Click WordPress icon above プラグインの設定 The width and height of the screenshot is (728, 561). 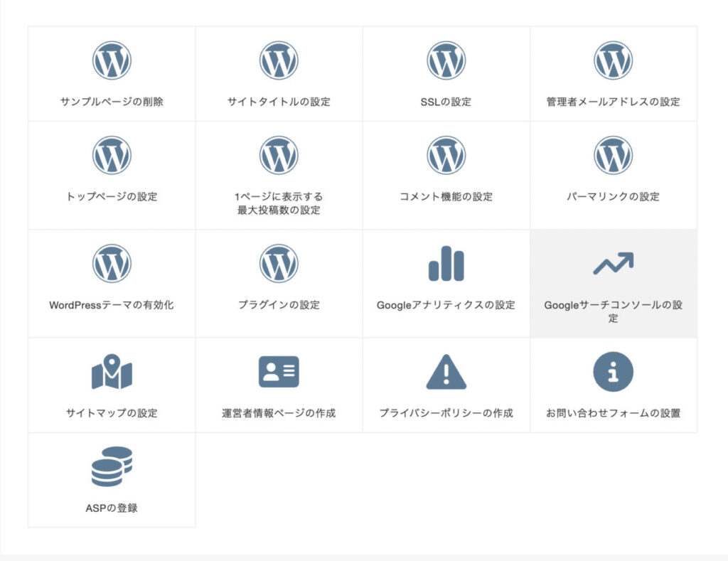[279, 263]
